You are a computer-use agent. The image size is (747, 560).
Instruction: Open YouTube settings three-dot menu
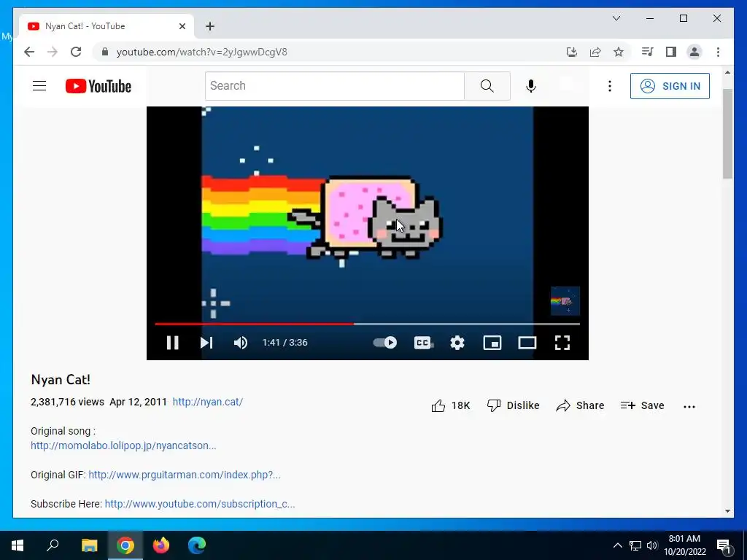[609, 86]
